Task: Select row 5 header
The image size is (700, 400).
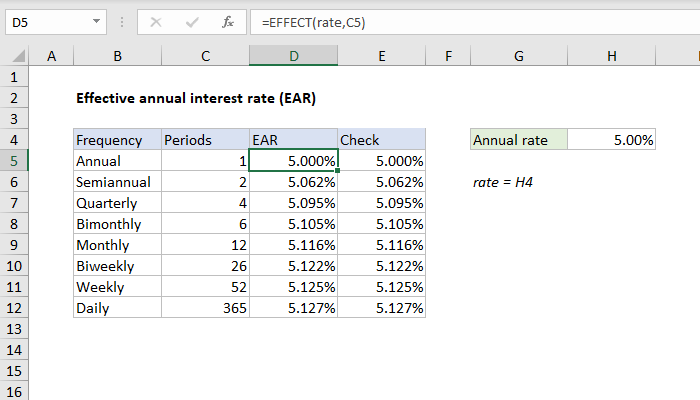Action: coord(14,161)
